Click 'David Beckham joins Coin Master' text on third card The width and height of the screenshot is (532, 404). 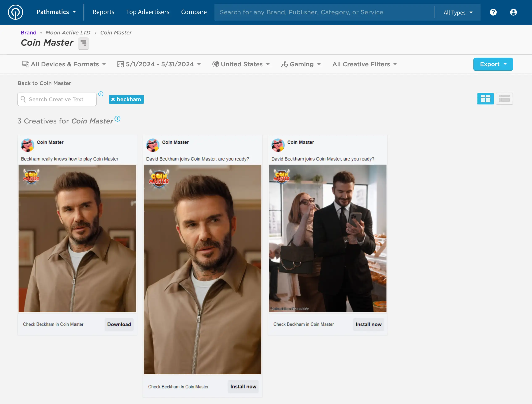(x=323, y=159)
